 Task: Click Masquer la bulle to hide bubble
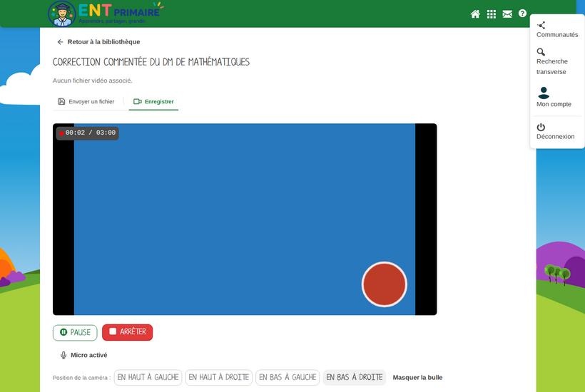pos(417,378)
